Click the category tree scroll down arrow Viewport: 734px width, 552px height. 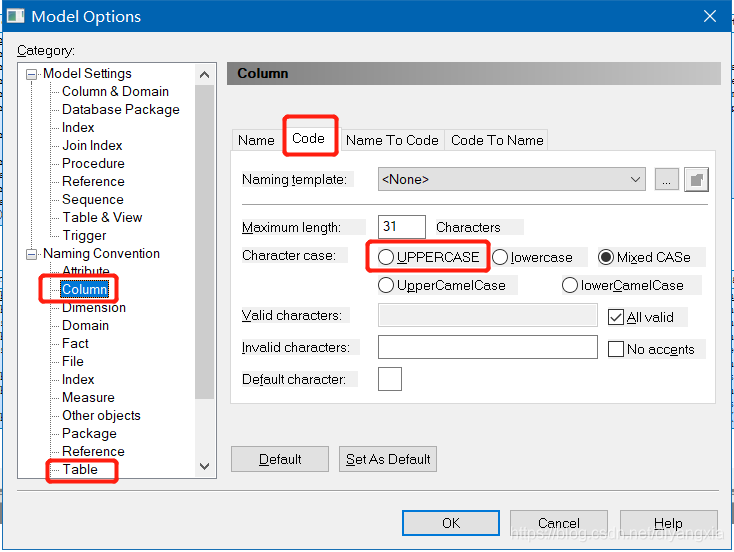pyautogui.click(x=205, y=466)
